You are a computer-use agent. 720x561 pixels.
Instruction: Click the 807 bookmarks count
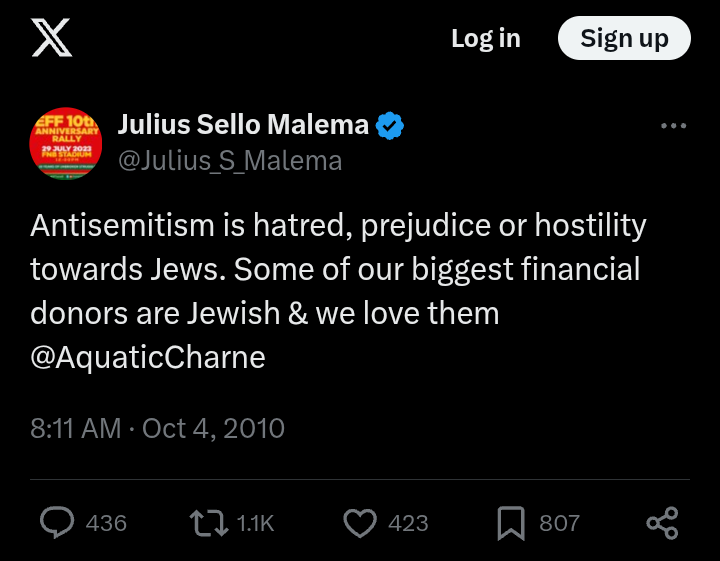(559, 523)
